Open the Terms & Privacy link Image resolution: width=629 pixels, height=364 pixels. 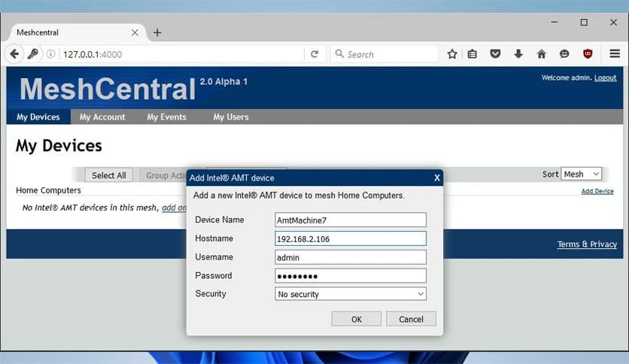coord(587,244)
